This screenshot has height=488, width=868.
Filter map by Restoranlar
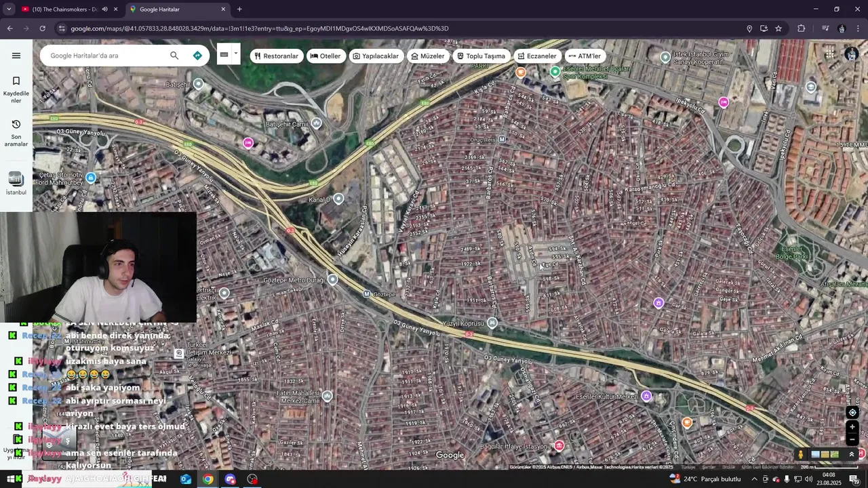[x=276, y=56]
